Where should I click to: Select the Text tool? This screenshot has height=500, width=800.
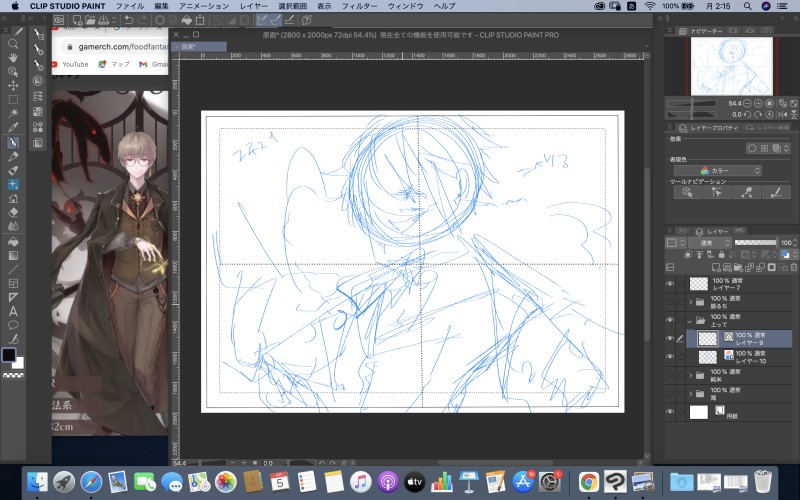[13, 311]
